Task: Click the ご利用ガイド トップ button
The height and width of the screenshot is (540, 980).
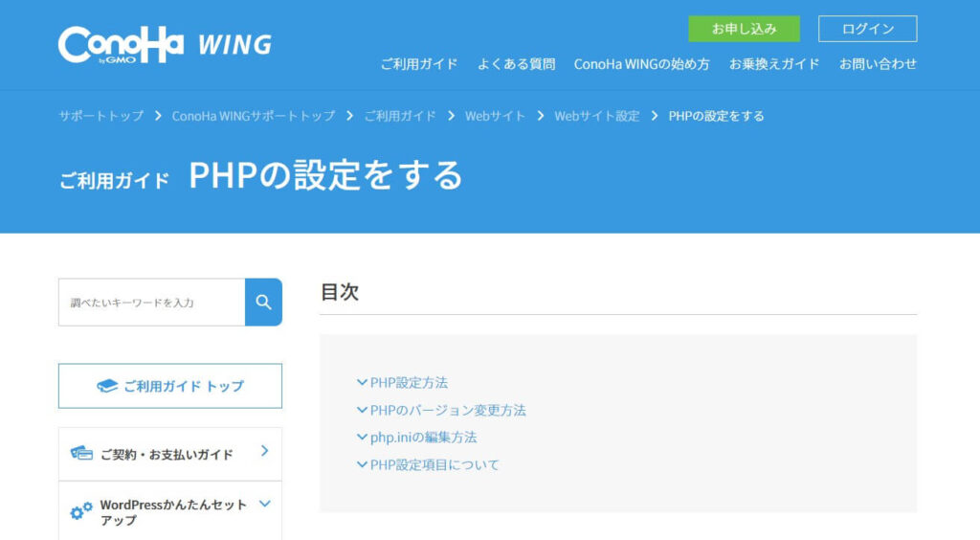Action: point(170,386)
